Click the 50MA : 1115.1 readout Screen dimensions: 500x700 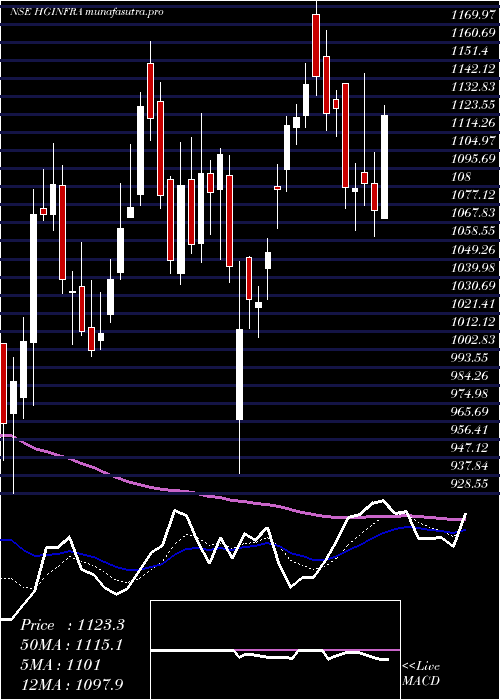pyautogui.click(x=71, y=645)
